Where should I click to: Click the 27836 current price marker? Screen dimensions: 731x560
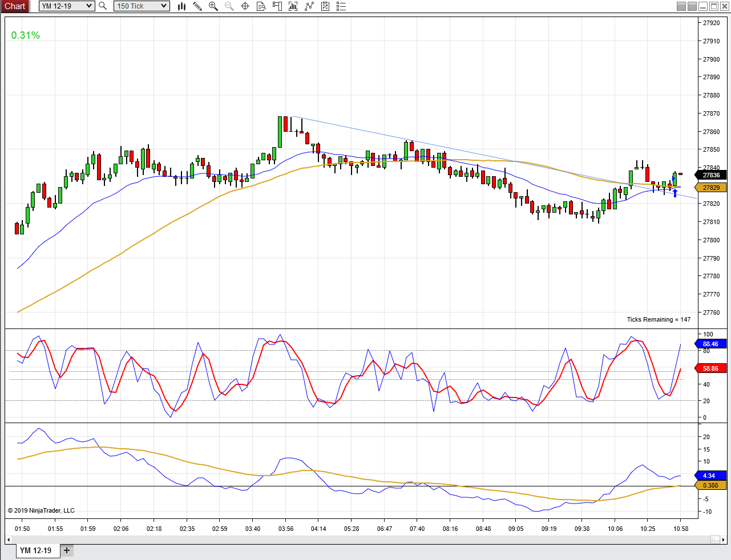(711, 175)
